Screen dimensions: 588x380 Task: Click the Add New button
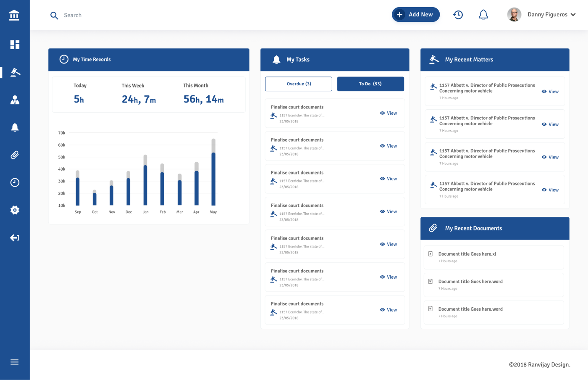pyautogui.click(x=415, y=15)
